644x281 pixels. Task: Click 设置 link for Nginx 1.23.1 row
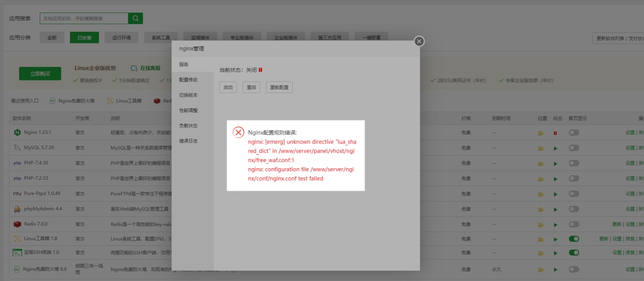click(x=630, y=133)
